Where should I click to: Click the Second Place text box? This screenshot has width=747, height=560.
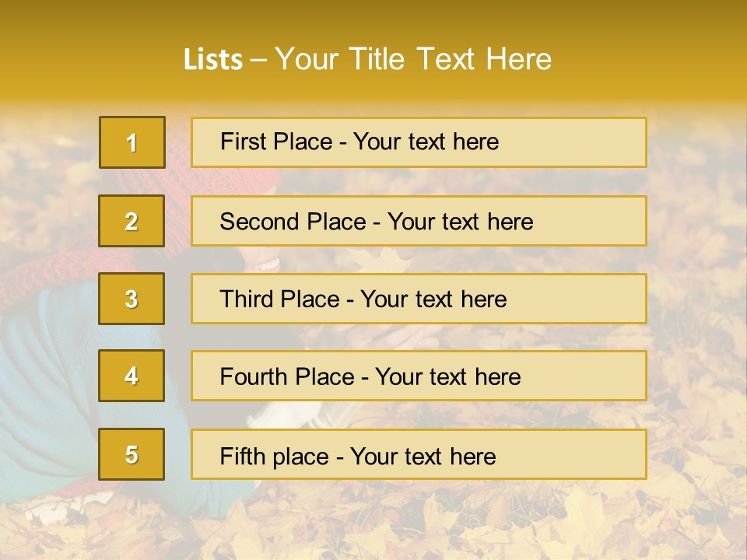[419, 221]
